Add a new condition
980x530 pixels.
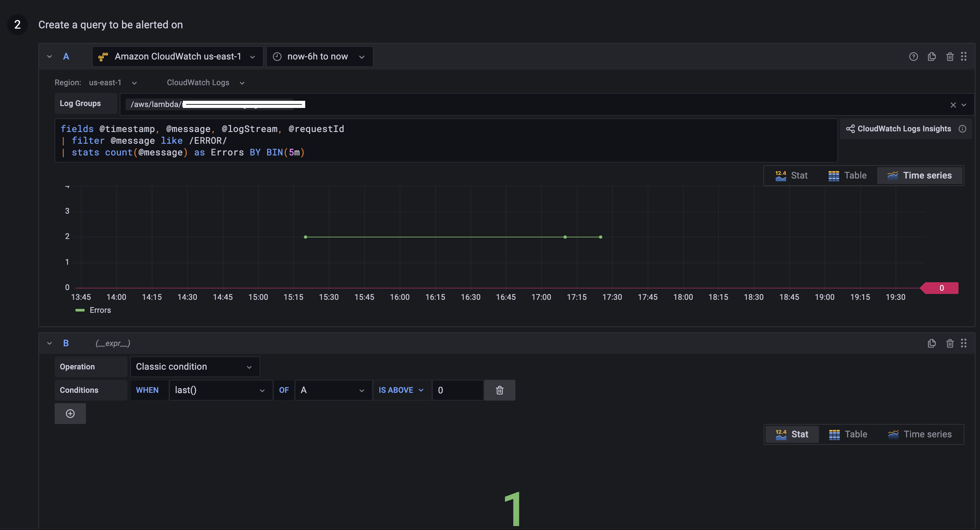coord(70,414)
